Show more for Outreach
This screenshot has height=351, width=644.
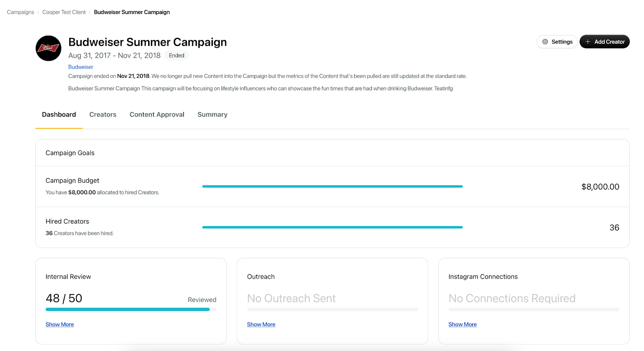pos(261,324)
